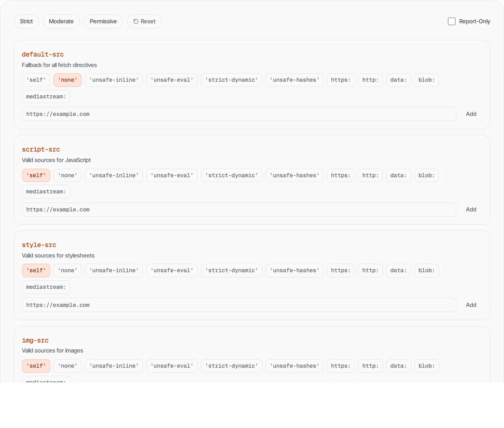Viewport: 504px width, 428px height.
Task: Enable 'strict-dynamic' in default-src
Action: coord(232,80)
